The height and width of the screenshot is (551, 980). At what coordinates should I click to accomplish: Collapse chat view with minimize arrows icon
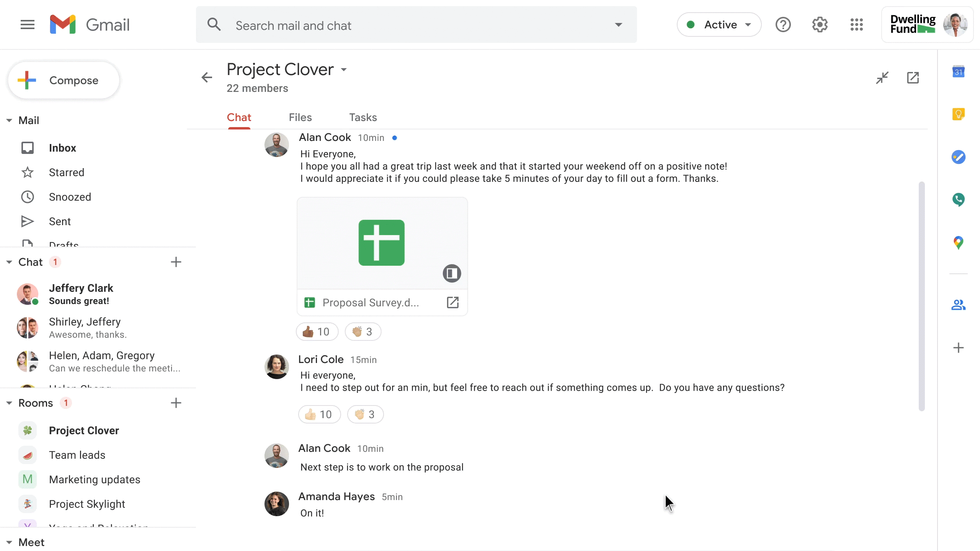[x=882, y=77]
